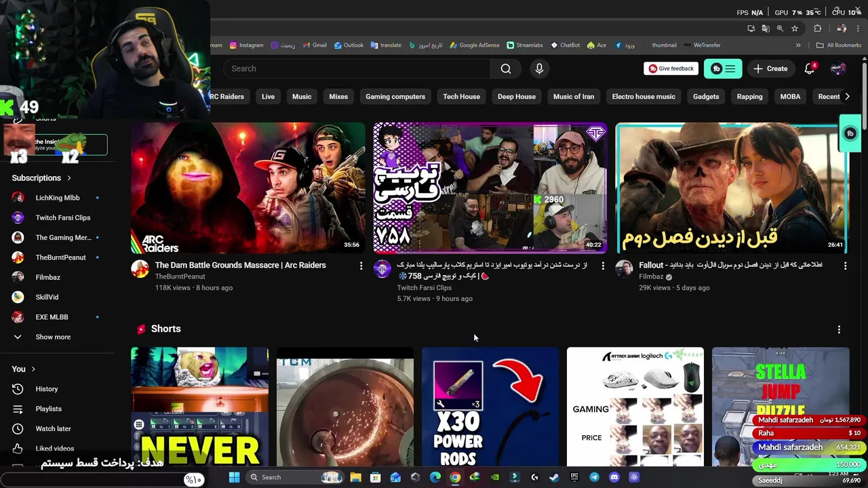Open LichKing Mlbb subscription
Image resolution: width=868 pixels, height=488 pixels.
point(58,198)
